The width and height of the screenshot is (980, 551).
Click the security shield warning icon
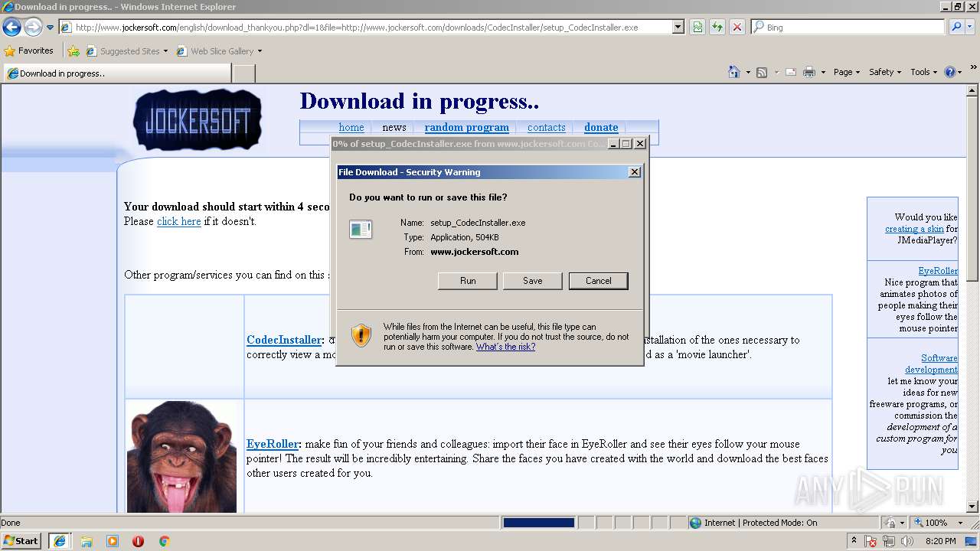tap(361, 335)
